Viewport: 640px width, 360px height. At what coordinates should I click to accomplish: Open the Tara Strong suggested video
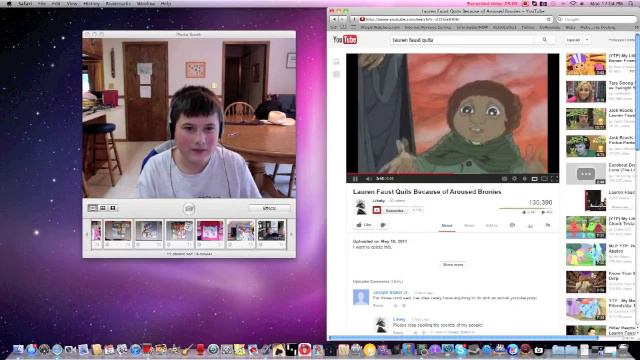point(586,91)
